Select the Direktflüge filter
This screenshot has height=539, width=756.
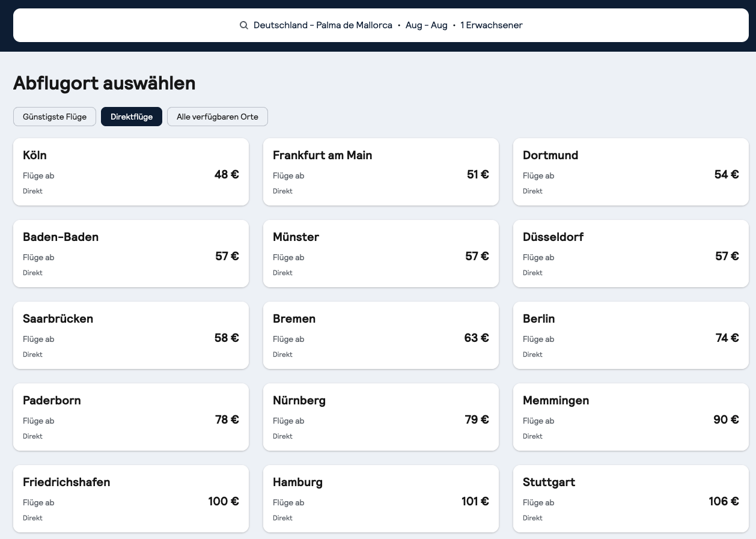click(x=132, y=117)
